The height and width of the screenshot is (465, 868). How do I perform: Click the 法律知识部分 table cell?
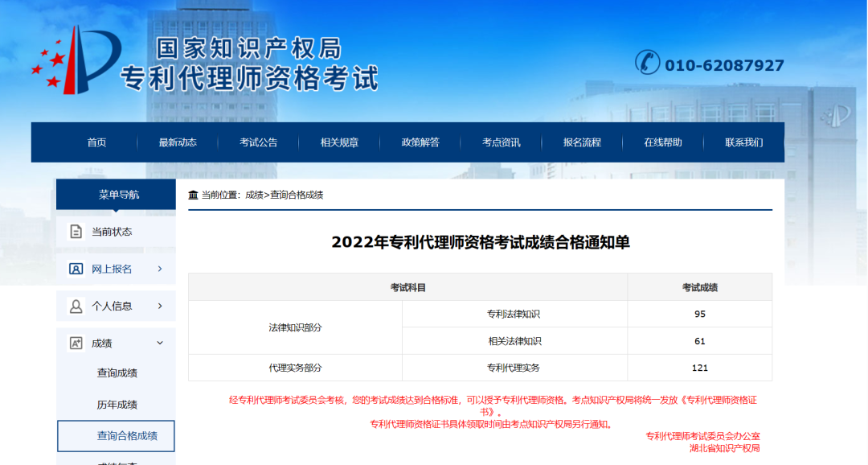click(295, 327)
